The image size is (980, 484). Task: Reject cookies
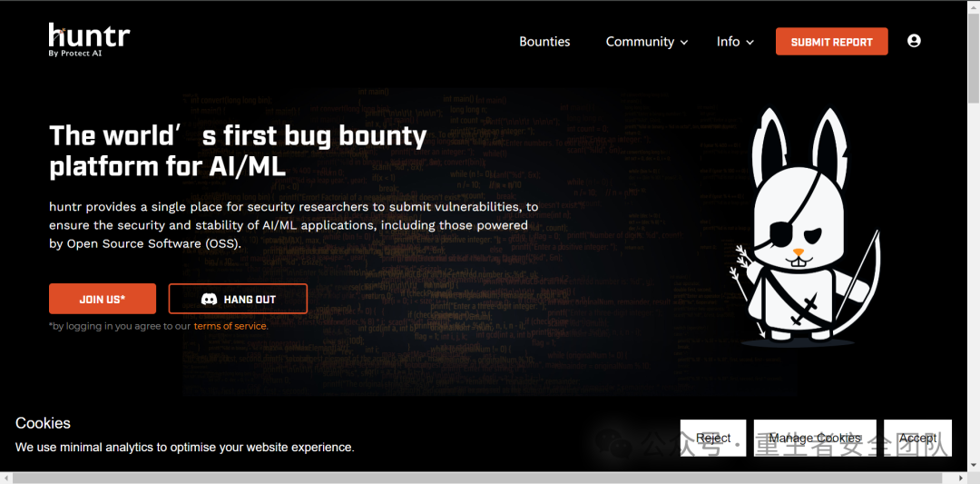point(713,438)
